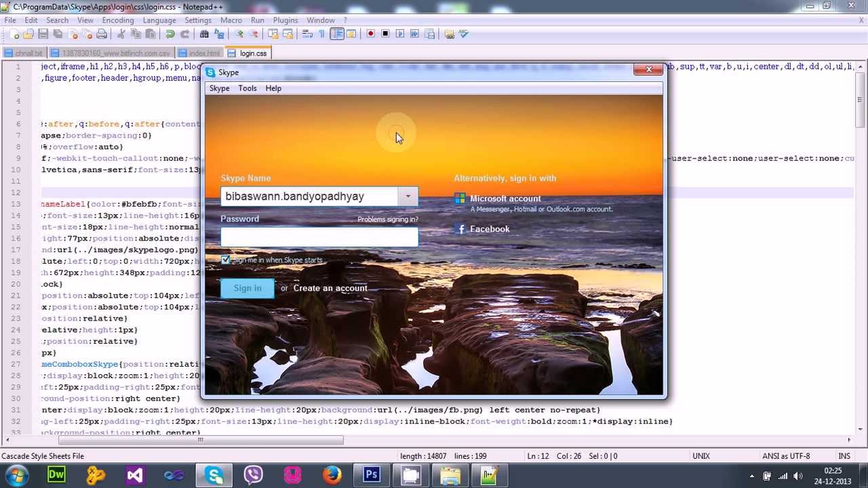Click the Playback macro icon
This screenshot has height=488, width=868.
(x=400, y=34)
